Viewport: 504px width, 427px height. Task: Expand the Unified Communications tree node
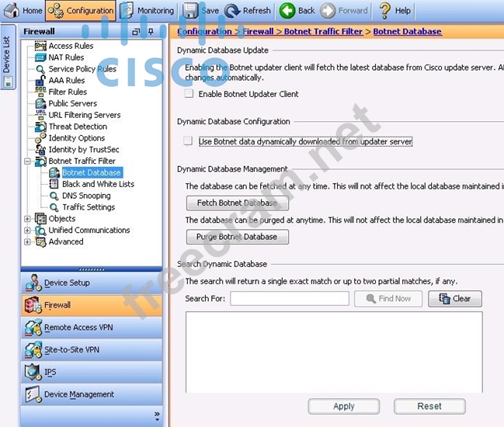point(28,231)
